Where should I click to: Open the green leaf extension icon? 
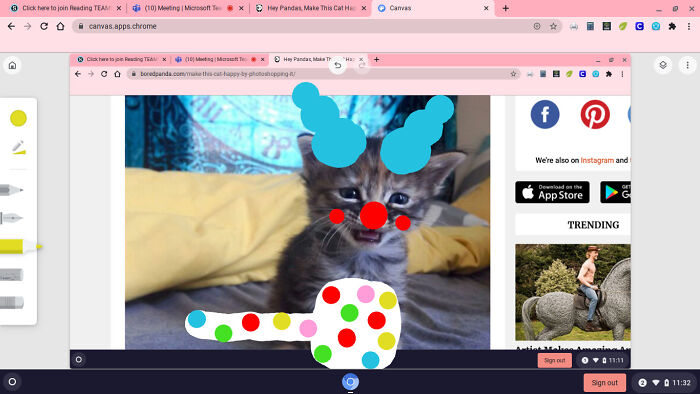[623, 26]
